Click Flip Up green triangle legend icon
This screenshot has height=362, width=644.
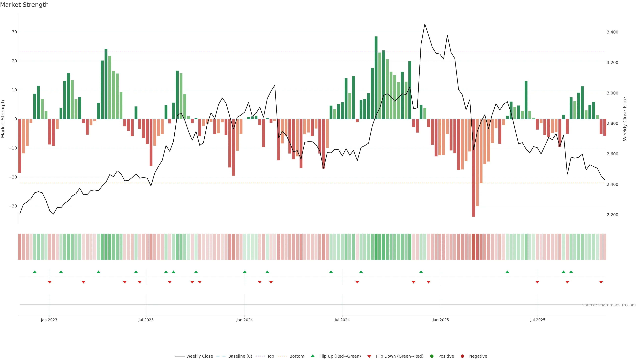pyautogui.click(x=312, y=356)
